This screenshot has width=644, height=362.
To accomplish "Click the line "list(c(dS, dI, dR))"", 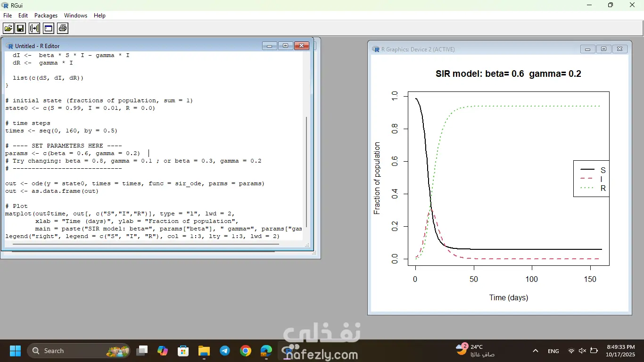I will 48,78.
